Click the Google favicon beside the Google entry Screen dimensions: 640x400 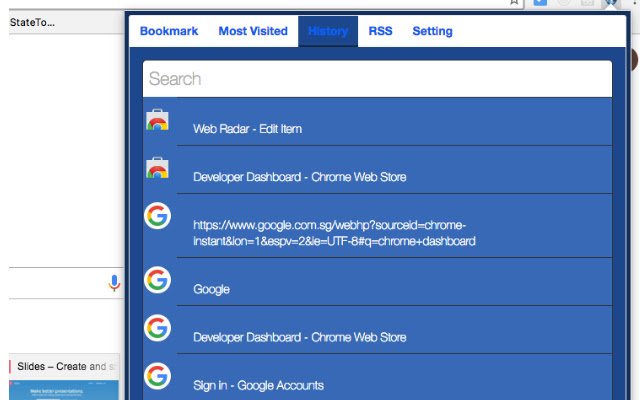157,280
